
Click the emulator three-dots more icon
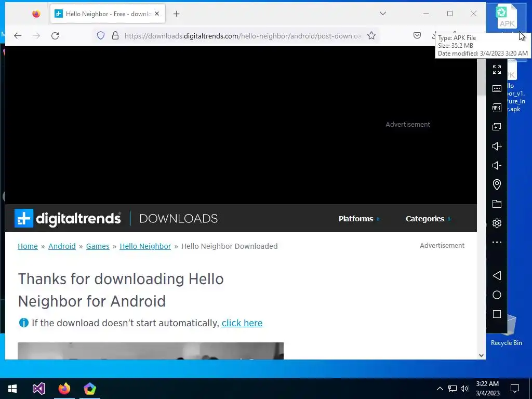497,242
